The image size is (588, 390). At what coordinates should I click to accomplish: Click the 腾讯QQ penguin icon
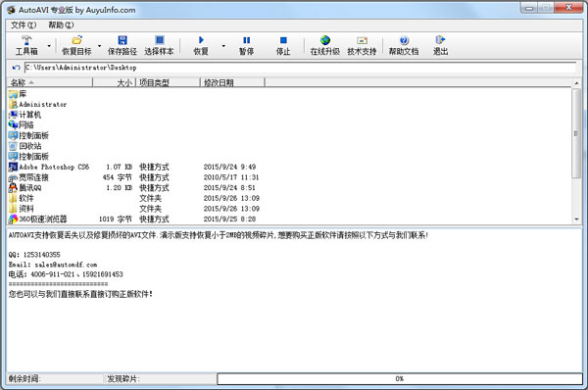[x=13, y=188]
